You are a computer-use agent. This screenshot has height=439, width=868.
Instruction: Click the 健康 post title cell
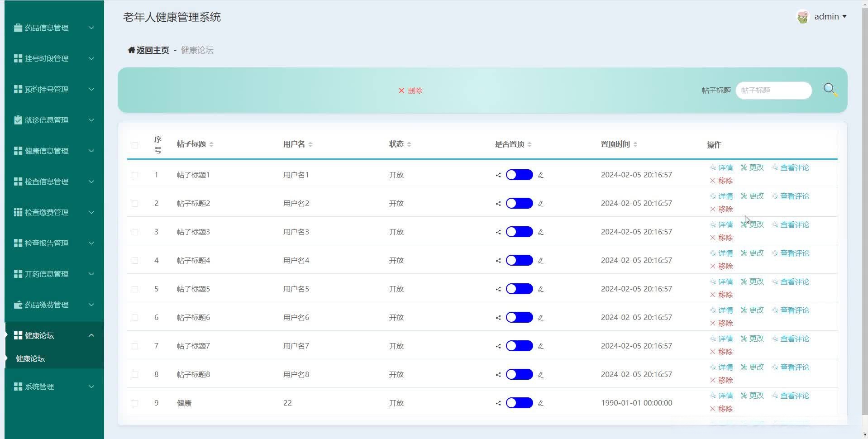[184, 403]
